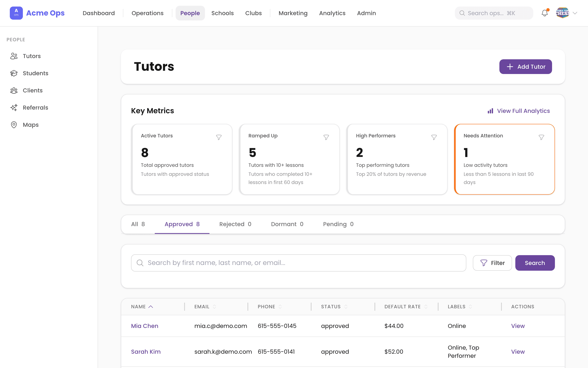Viewport: 588px width, 368px height.
Task: Sort table by Labels column
Action: pos(470,307)
